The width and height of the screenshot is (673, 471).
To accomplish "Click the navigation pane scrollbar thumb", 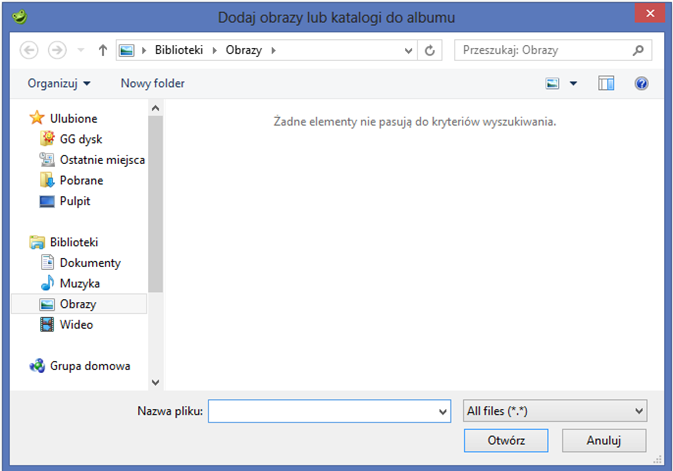I will 155,204.
